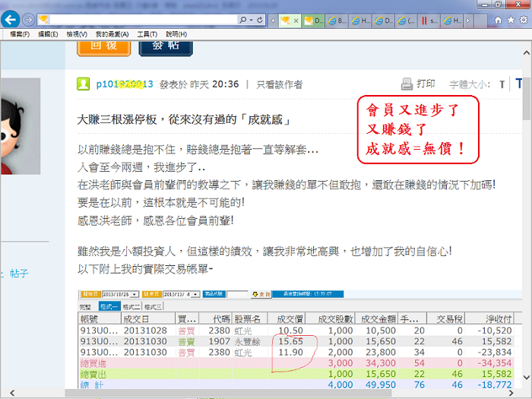The image size is (532, 399).
Task: Click the 永豐餘 stock name cell
Action: click(248, 342)
